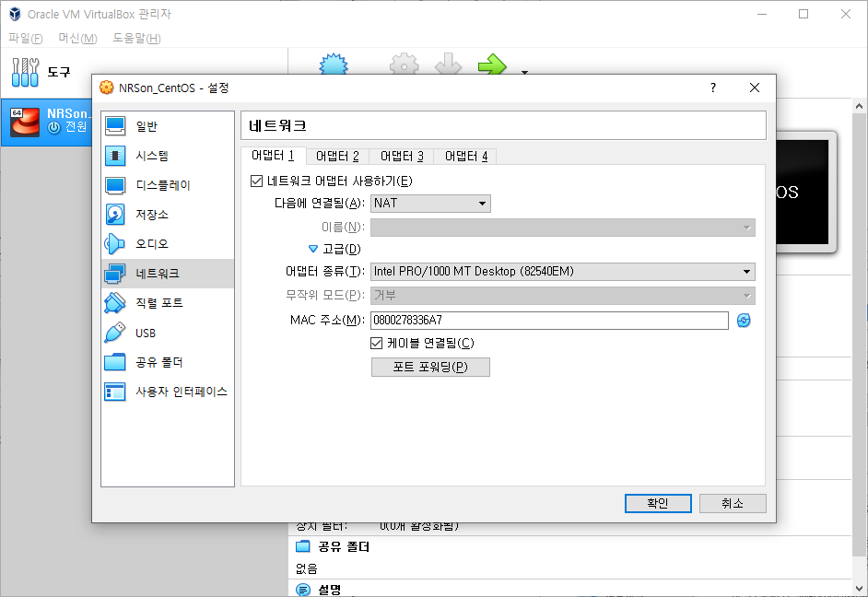Click the green arrow Start toolbar icon
The height and width of the screenshot is (597, 868).
click(492, 64)
